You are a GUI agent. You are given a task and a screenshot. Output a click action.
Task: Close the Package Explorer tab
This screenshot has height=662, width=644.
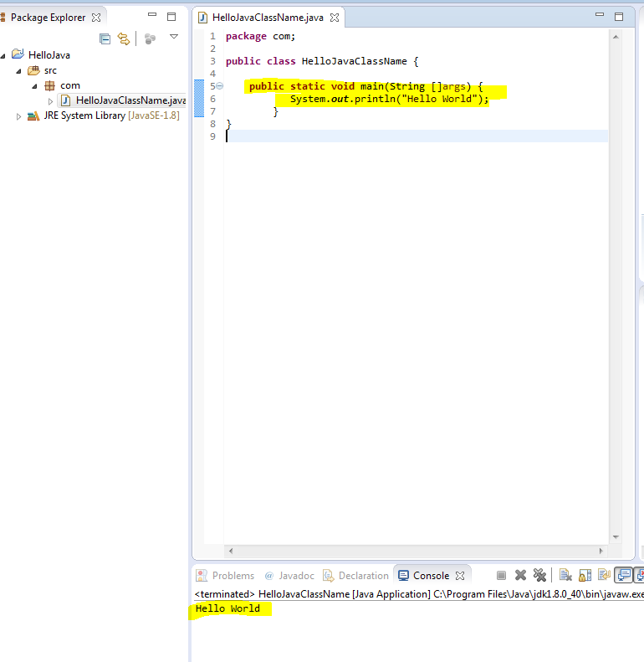pyautogui.click(x=96, y=18)
